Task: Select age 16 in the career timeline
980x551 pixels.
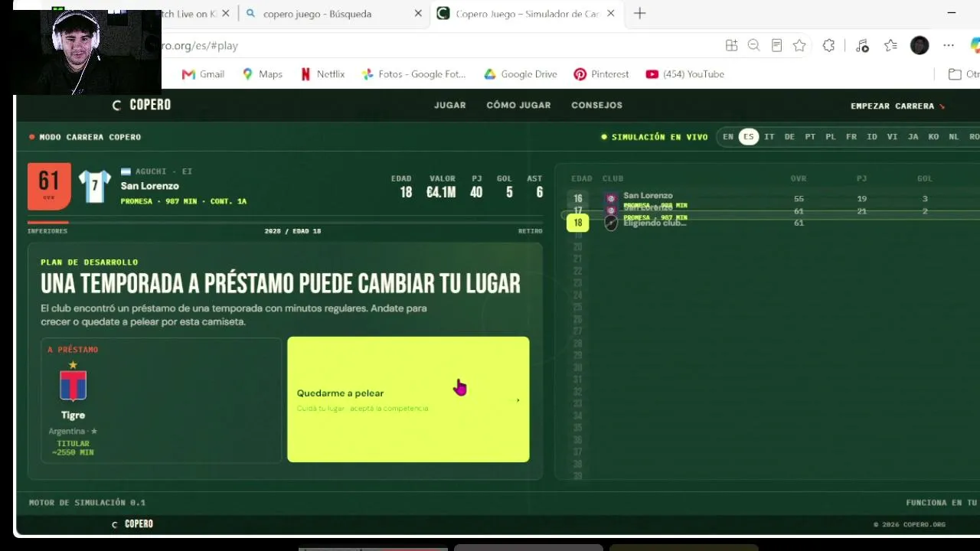Action: click(x=578, y=198)
